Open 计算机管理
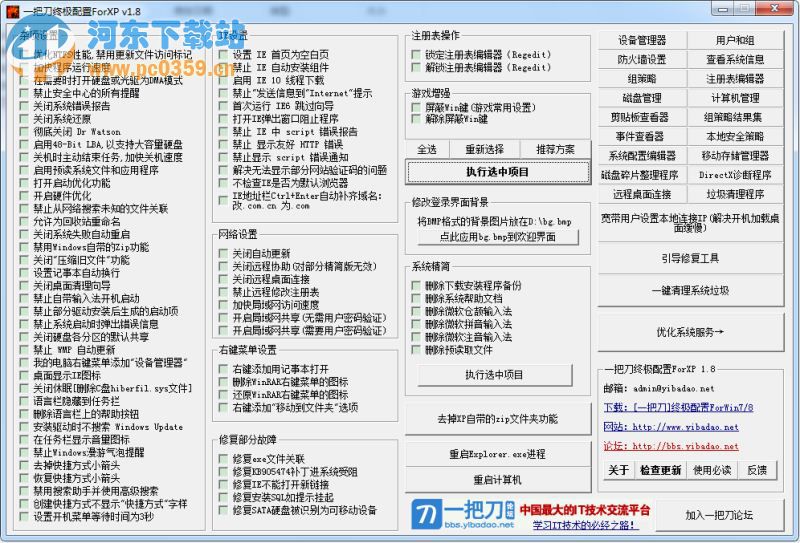The height and width of the screenshot is (543, 800). point(735,98)
